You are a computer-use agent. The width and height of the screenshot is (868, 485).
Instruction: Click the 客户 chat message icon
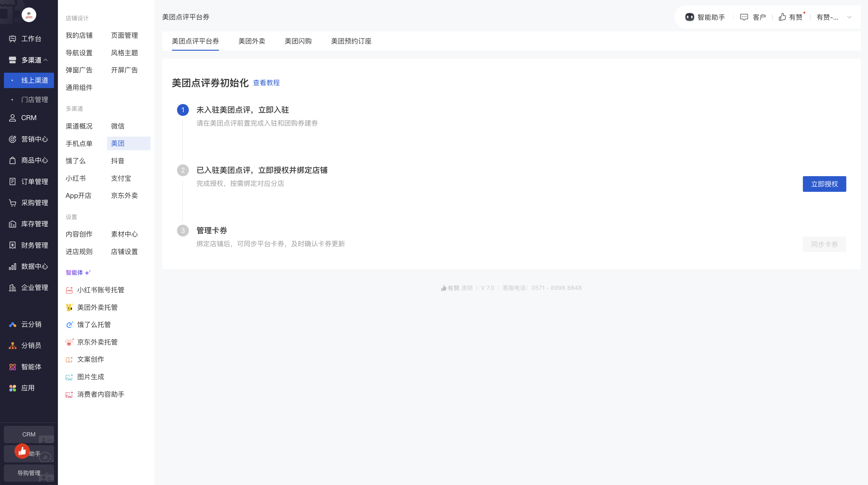pos(744,17)
